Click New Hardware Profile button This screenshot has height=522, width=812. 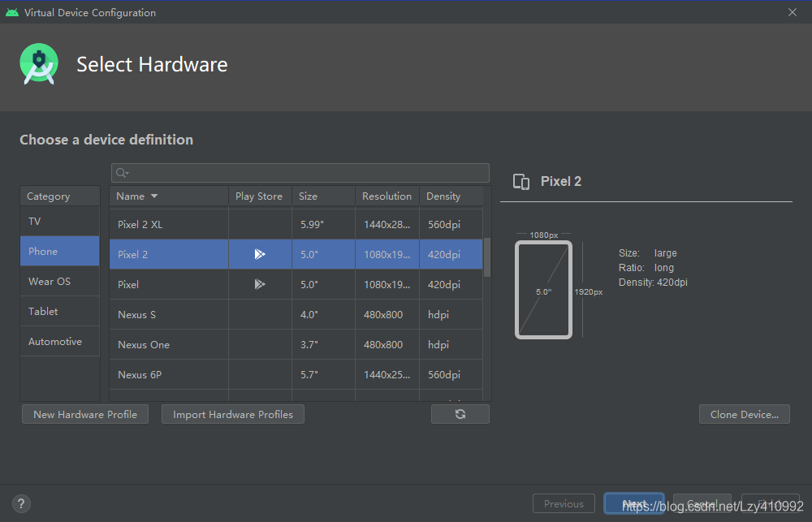[x=85, y=414]
